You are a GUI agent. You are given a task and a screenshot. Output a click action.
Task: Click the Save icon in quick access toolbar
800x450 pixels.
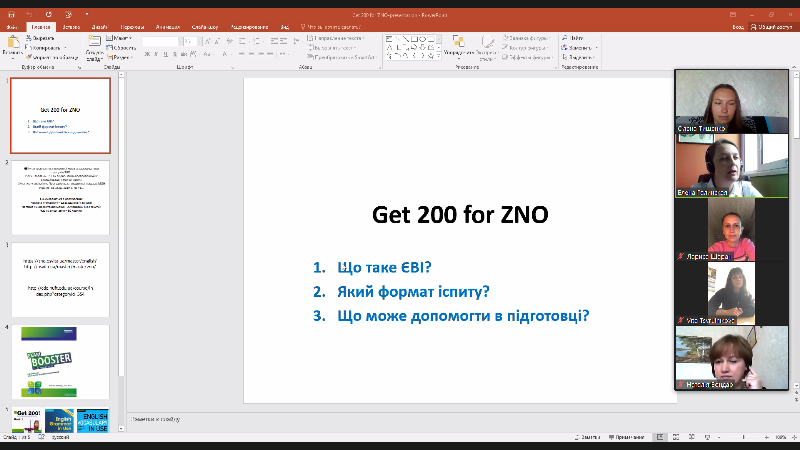click(12, 15)
